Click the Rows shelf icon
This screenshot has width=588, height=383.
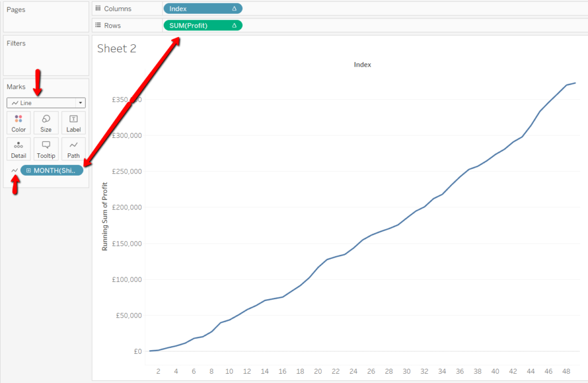pos(98,25)
